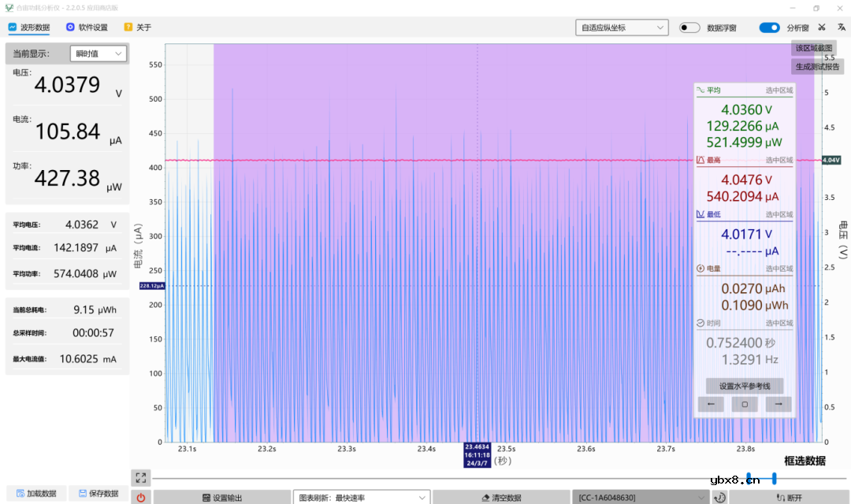The width and height of the screenshot is (851, 504).
Task: Turn off the 分析窗 toggle switch
Action: 769,28
